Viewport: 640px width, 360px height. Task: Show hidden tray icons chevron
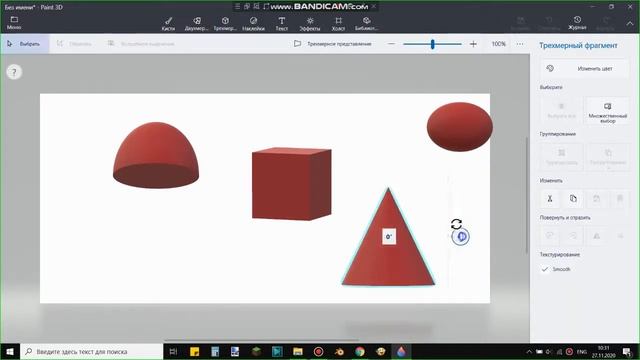tap(529, 351)
